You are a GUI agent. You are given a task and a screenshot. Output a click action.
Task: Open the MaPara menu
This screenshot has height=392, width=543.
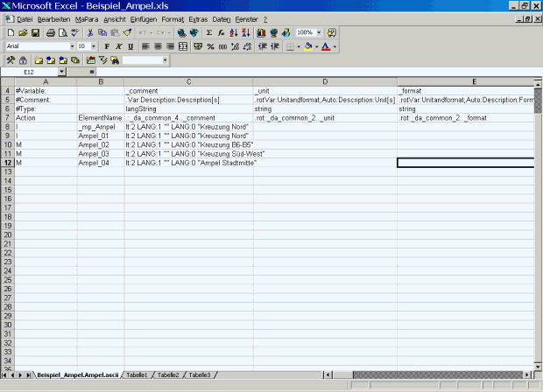coord(87,19)
